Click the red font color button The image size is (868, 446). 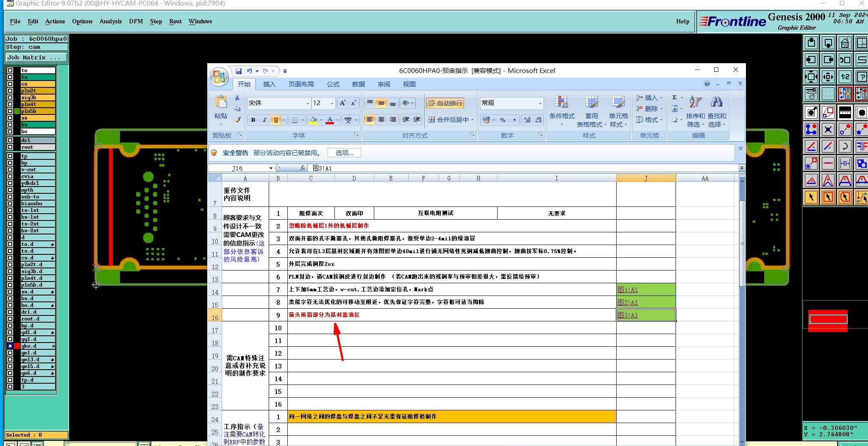pyautogui.click(x=330, y=120)
